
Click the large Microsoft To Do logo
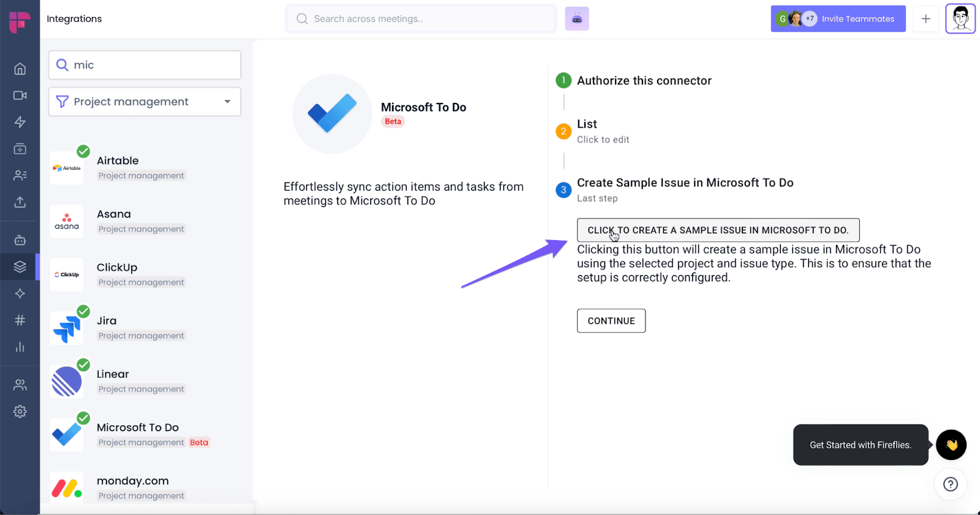click(x=332, y=114)
